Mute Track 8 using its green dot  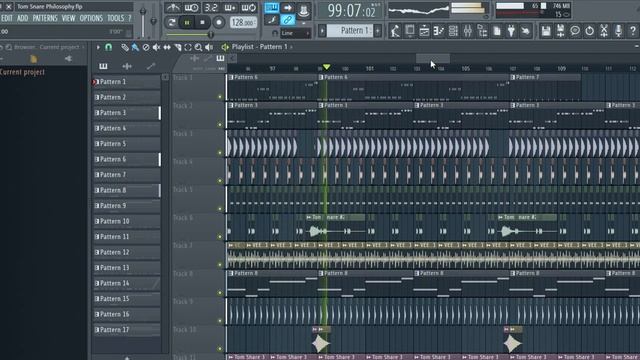point(220,293)
